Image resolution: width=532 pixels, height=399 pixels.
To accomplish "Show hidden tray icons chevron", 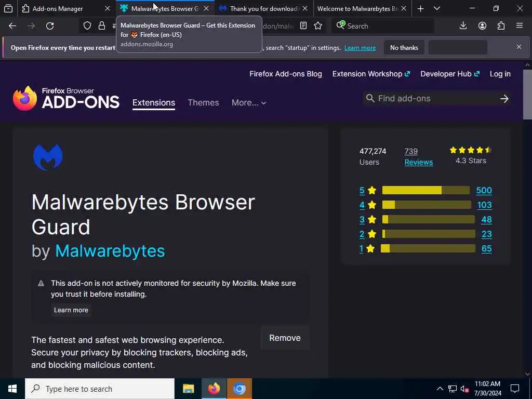I will (x=440, y=389).
